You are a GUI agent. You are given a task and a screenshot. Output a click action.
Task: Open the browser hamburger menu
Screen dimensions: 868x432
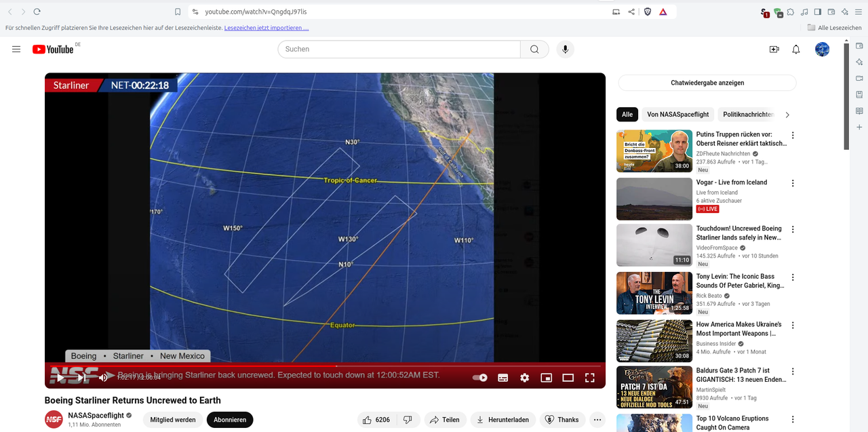click(858, 12)
